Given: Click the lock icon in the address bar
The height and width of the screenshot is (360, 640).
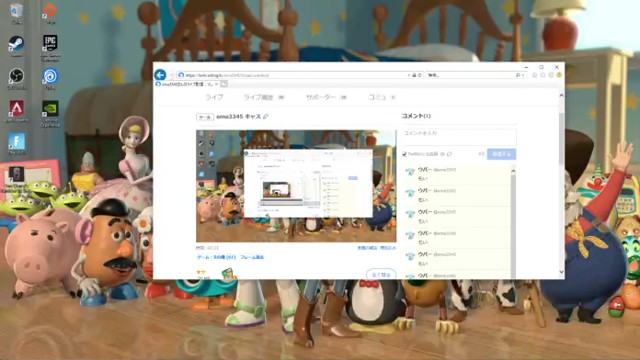Looking at the screenshot, I should point(414,75).
